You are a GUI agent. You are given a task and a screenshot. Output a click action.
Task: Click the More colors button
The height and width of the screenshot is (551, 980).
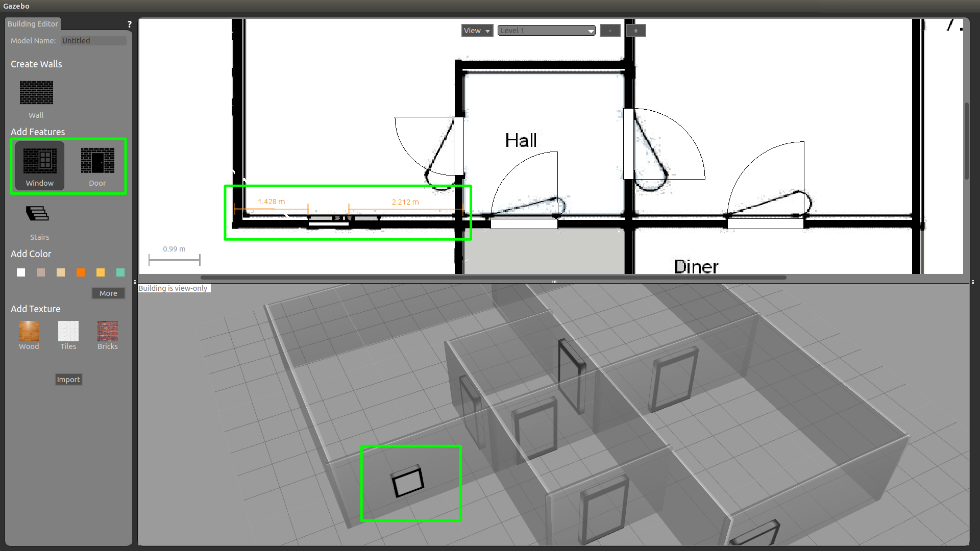point(108,293)
